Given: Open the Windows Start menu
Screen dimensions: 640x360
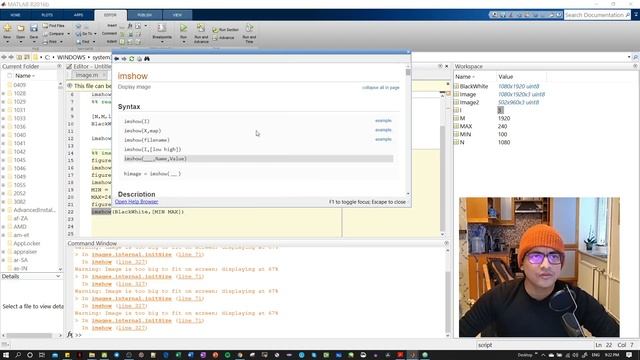Looking at the screenshot, I should point(6,355).
